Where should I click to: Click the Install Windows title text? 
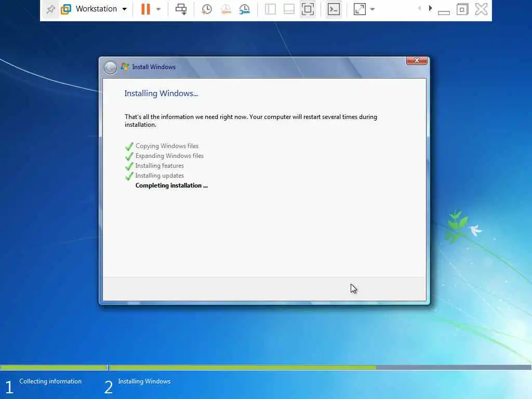click(x=154, y=67)
